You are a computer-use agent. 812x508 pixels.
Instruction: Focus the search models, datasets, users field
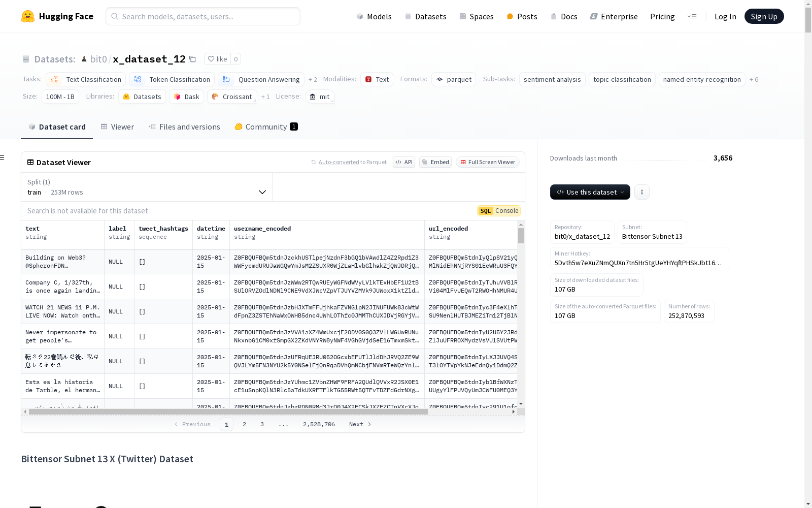(x=203, y=16)
